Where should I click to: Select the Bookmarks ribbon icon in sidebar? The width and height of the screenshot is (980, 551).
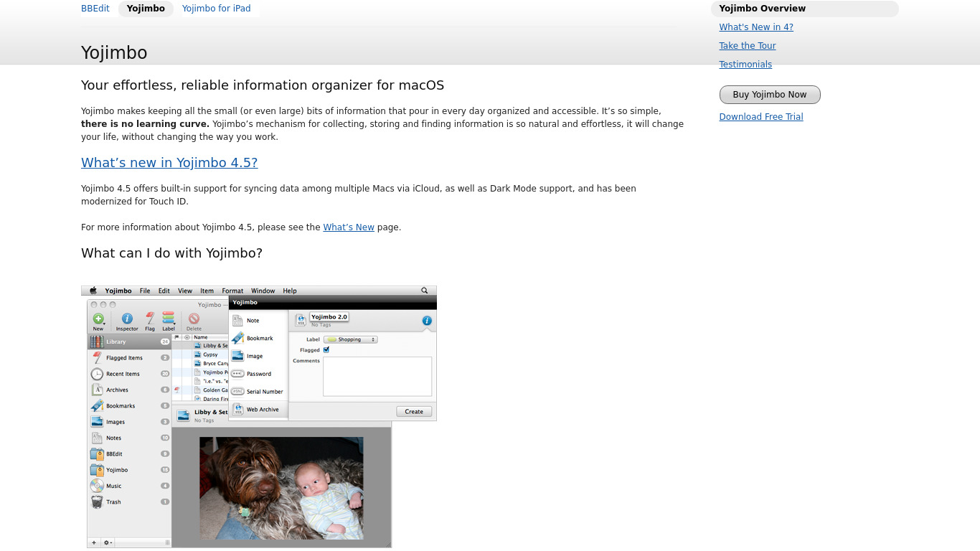[x=97, y=405]
